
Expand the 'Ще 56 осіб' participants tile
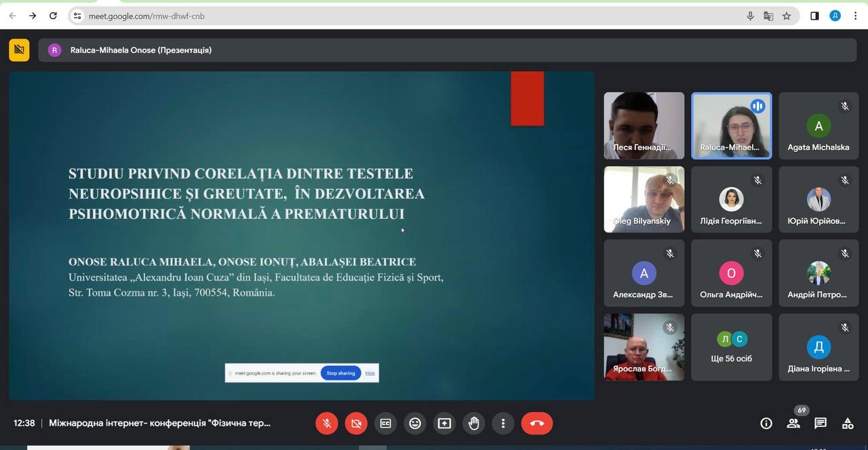click(x=731, y=347)
